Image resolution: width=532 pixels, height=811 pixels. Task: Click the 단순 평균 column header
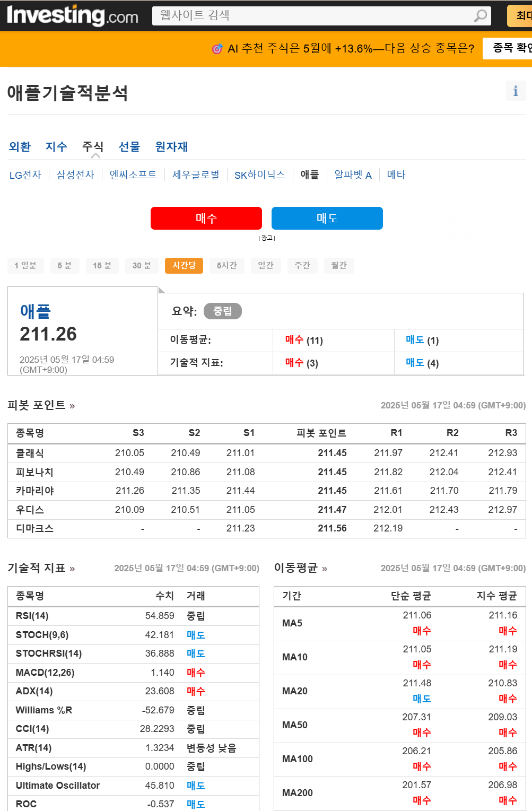click(411, 596)
